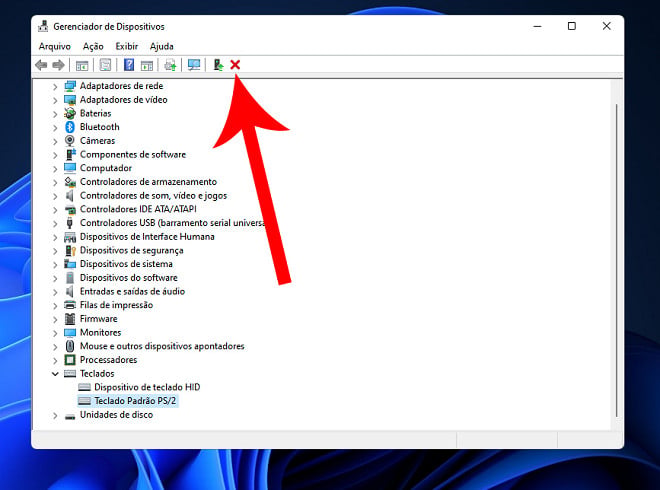
Task: Click the Câmeras webcam icon
Action: click(x=70, y=141)
